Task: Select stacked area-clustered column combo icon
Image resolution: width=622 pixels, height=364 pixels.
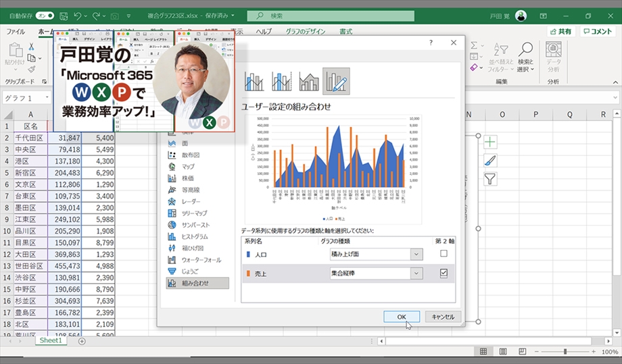Action: tap(308, 81)
